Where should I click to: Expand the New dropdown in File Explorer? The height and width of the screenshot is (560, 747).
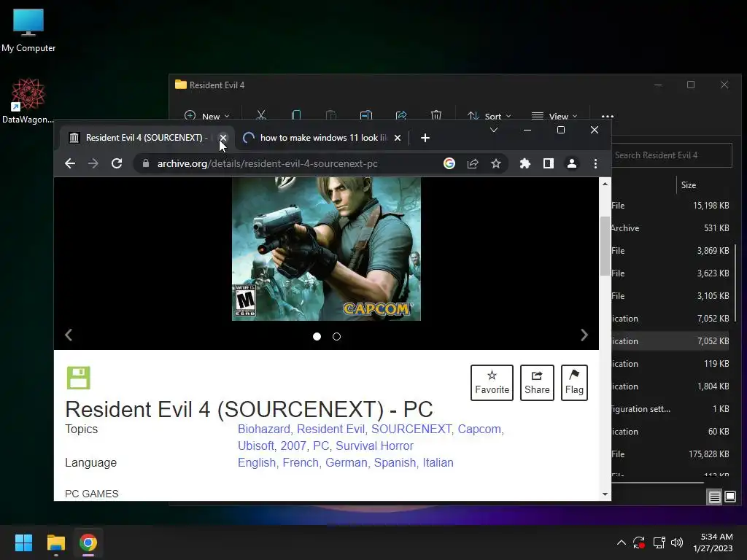(206, 116)
